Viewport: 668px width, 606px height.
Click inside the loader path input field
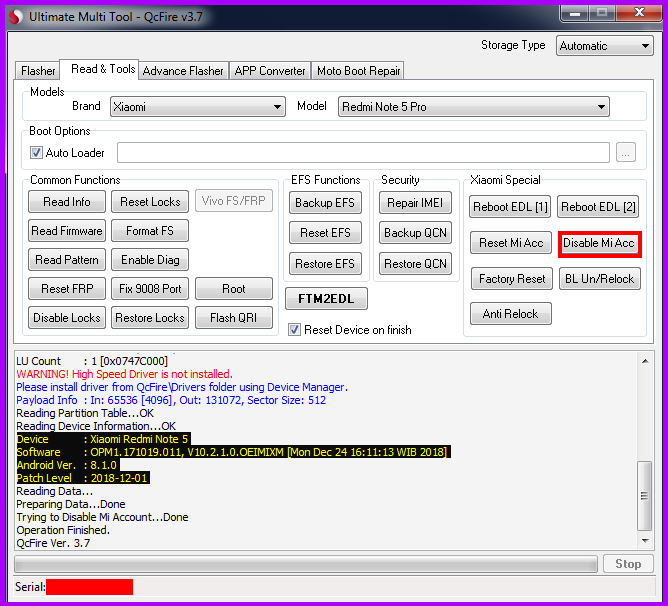click(363, 153)
